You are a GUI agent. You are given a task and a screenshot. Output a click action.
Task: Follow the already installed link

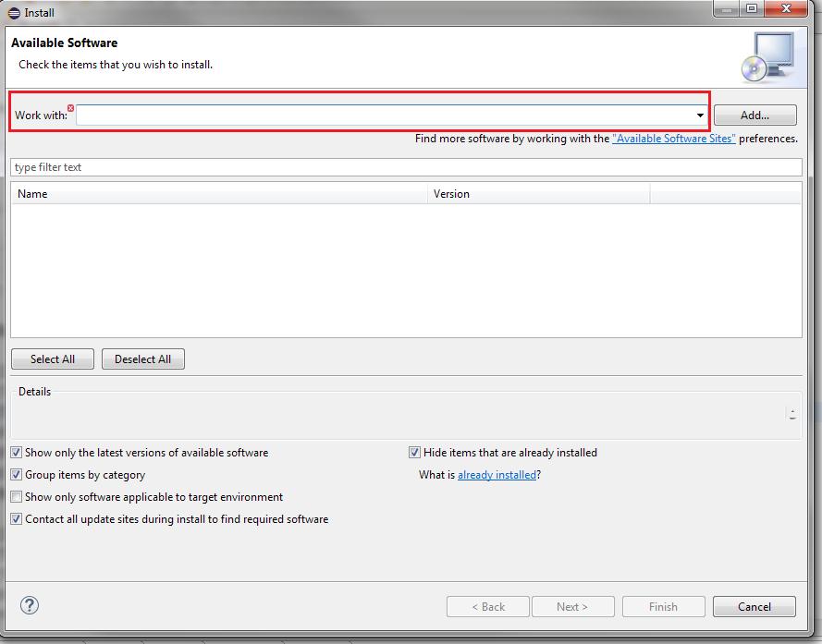pos(497,475)
